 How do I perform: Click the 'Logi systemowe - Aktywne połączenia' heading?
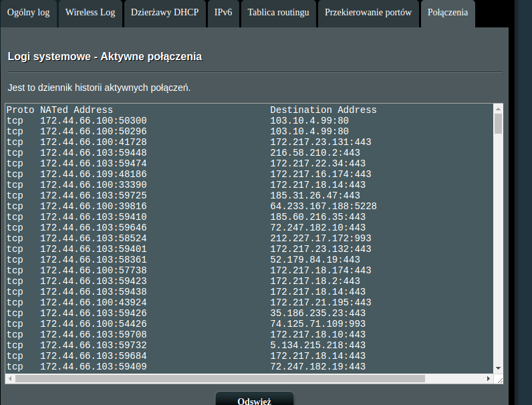pos(105,57)
